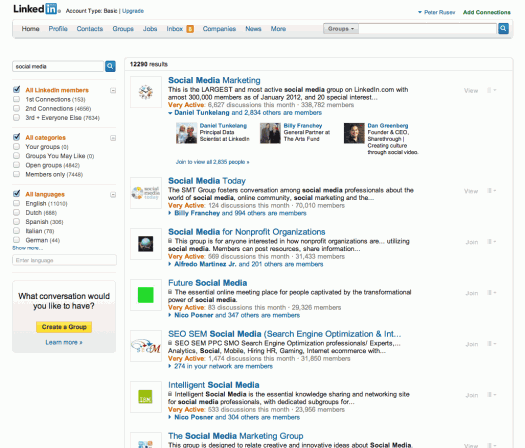Viewport: 525px width, 448px height.
Task: Open Groups menu item
Action: coord(123,29)
